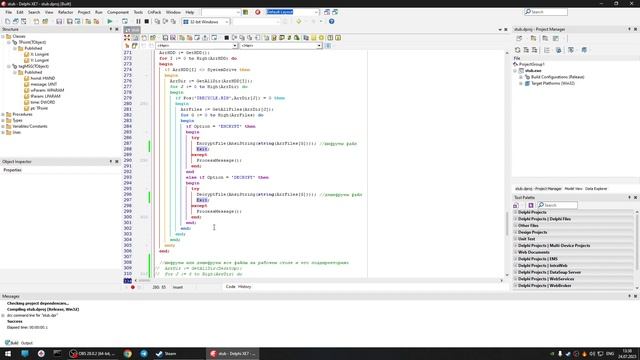Open the right method combo above the code
The height and width of the screenshot is (360, 640).
pyautogui.click(x=281, y=46)
